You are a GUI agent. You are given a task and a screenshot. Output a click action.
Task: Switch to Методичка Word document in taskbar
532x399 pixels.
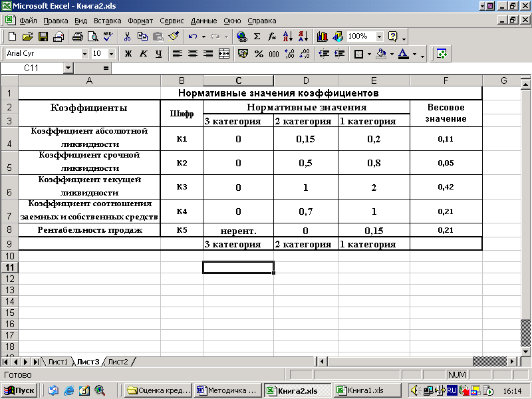point(227,390)
